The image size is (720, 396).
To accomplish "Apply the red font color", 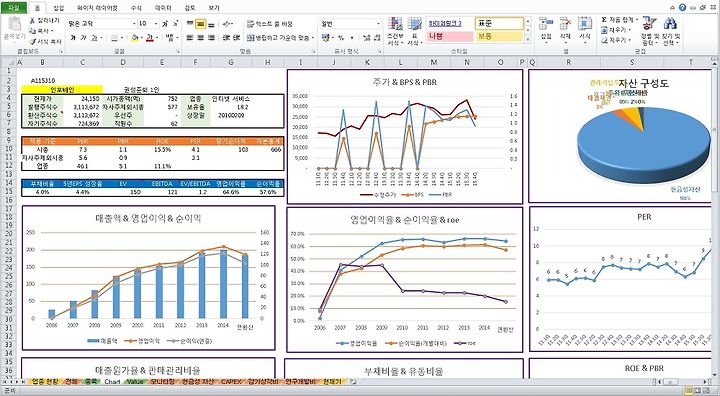I will [149, 38].
